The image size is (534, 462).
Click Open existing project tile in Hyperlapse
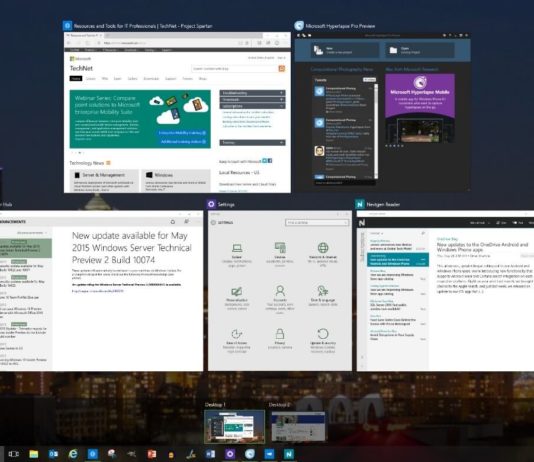[419, 50]
